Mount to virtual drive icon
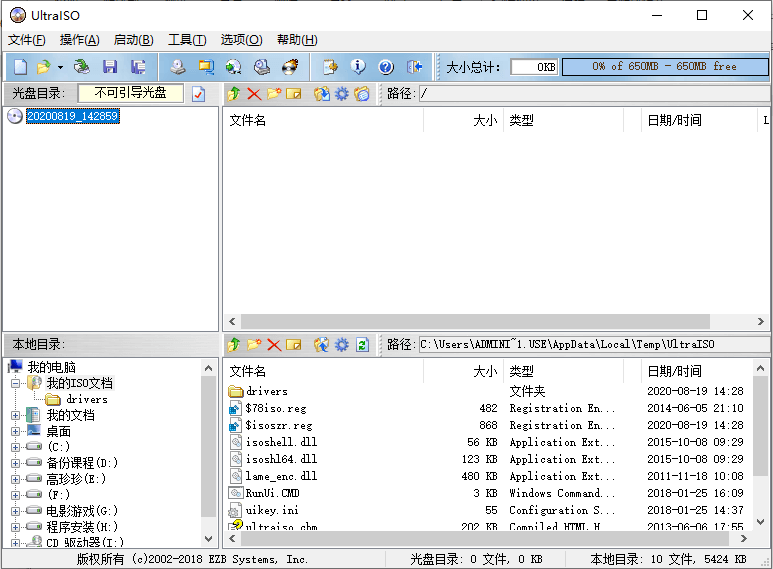773x569 pixels. click(x=262, y=67)
